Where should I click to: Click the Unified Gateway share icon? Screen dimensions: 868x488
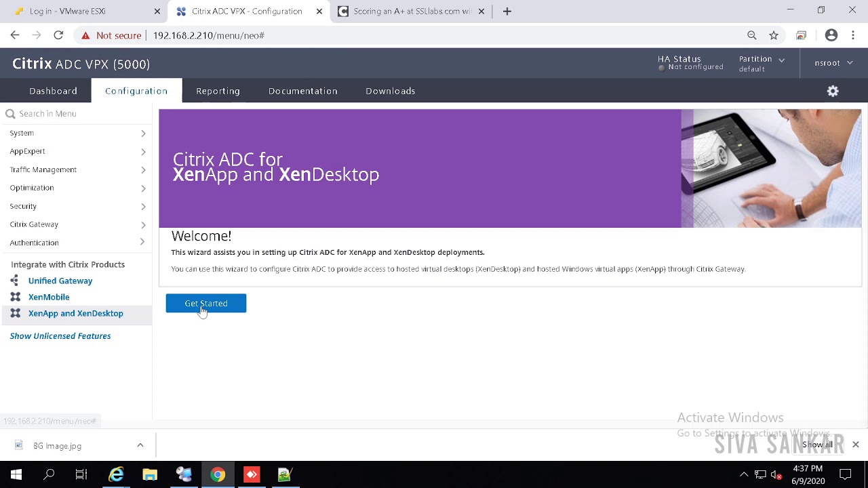click(x=15, y=281)
